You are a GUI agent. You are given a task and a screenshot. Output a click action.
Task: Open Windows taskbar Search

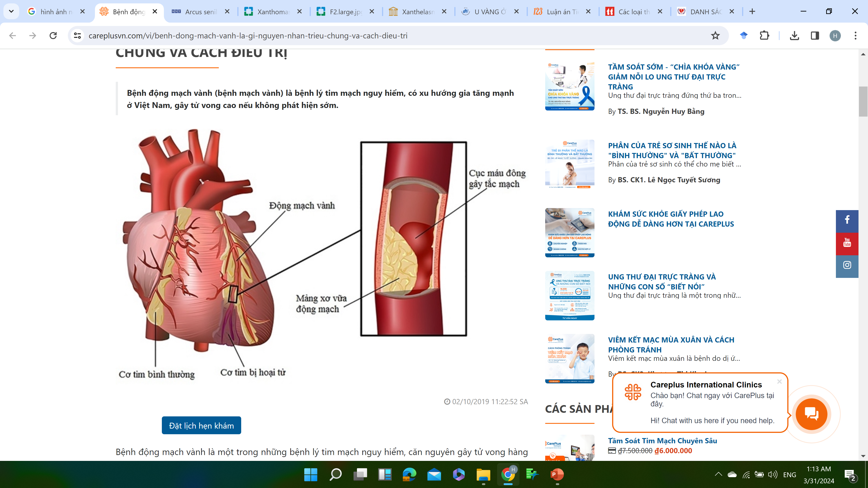(335, 475)
